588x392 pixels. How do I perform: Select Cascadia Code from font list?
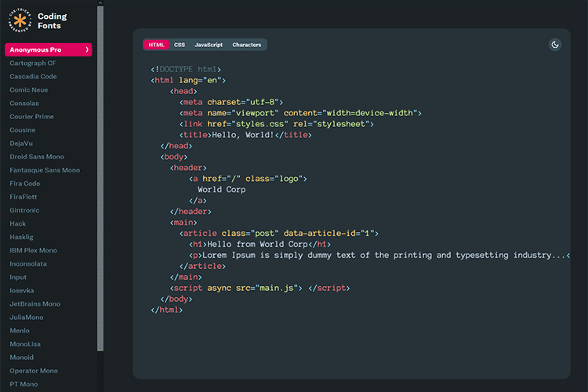[33, 77]
